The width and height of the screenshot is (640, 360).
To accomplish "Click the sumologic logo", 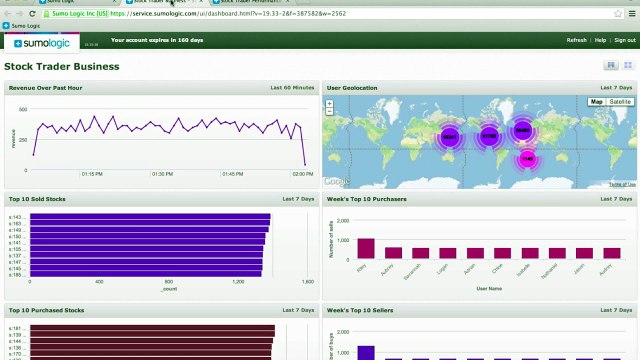I will (42, 43).
